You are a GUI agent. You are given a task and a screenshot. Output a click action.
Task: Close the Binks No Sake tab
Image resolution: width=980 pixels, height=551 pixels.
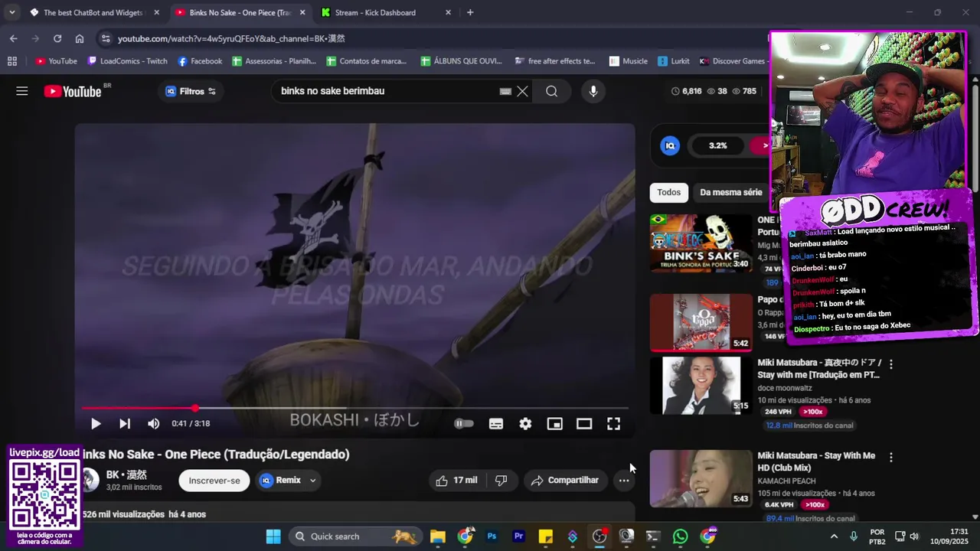pyautogui.click(x=302, y=12)
